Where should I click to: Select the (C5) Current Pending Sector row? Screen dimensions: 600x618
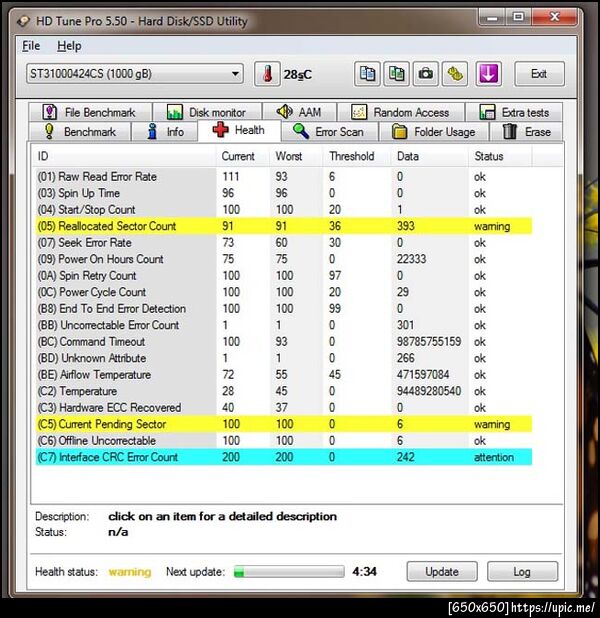click(283, 424)
